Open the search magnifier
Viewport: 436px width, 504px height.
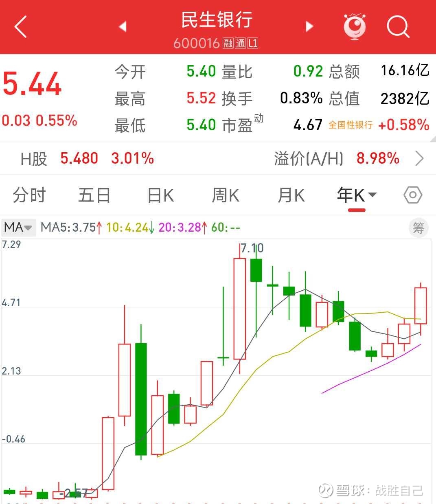pos(398,27)
